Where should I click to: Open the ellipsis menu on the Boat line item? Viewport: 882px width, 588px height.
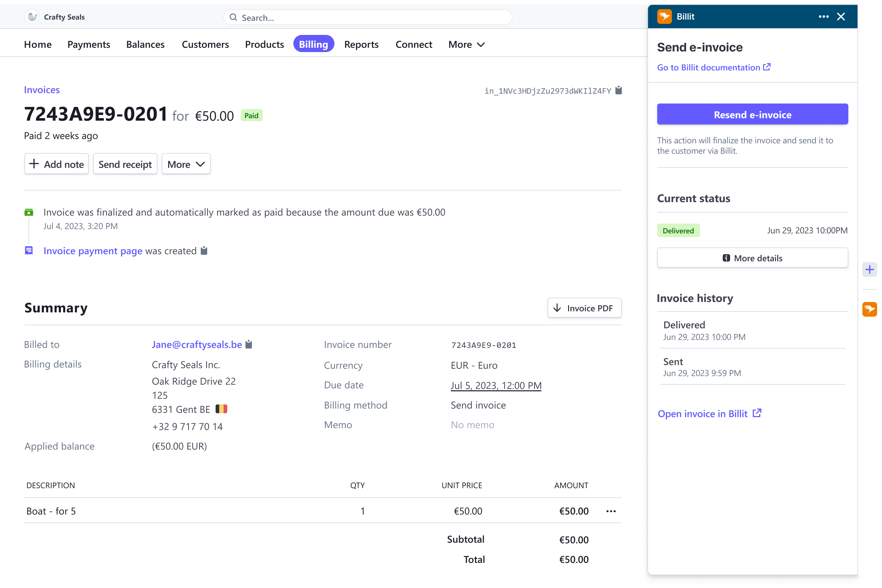(x=611, y=511)
